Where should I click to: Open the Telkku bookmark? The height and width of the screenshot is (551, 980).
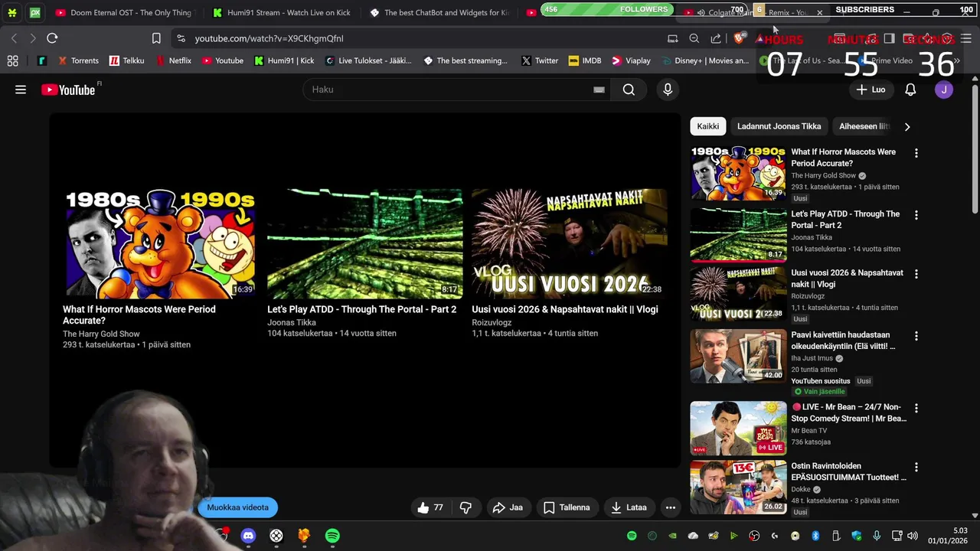click(x=126, y=60)
